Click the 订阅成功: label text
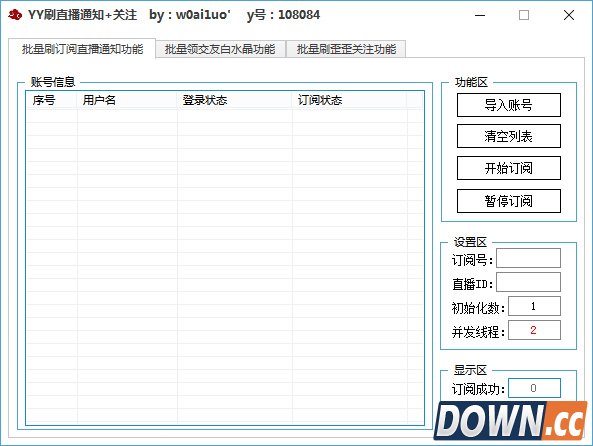Viewport: 593px width, 446px height. [x=478, y=389]
